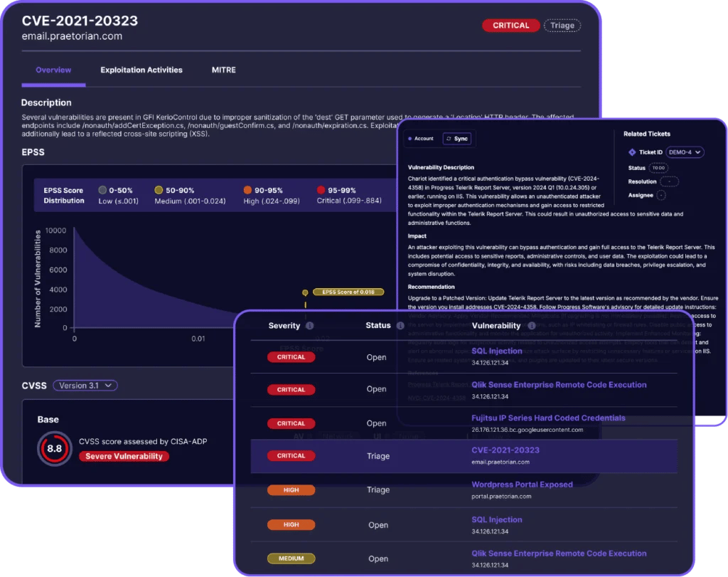
Task: Open the first SQL Injection critical vulnerability
Action: [497, 351]
